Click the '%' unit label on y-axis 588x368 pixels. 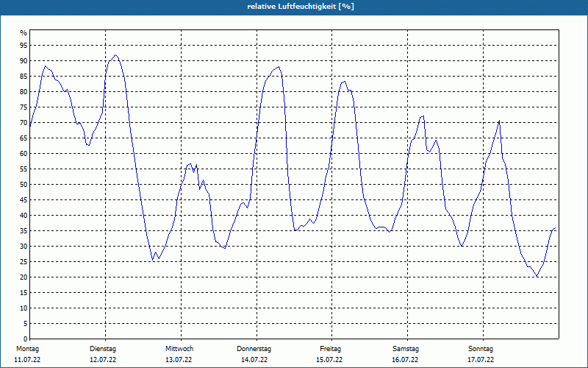point(24,33)
